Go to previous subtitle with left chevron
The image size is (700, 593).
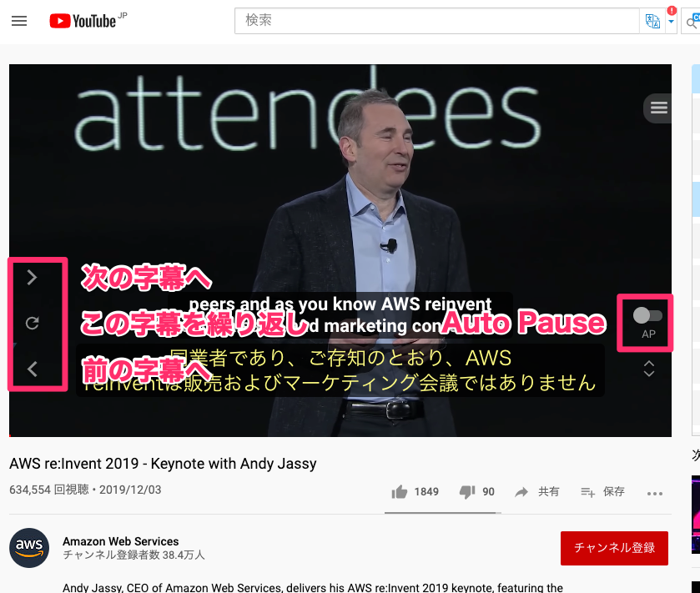coord(32,369)
